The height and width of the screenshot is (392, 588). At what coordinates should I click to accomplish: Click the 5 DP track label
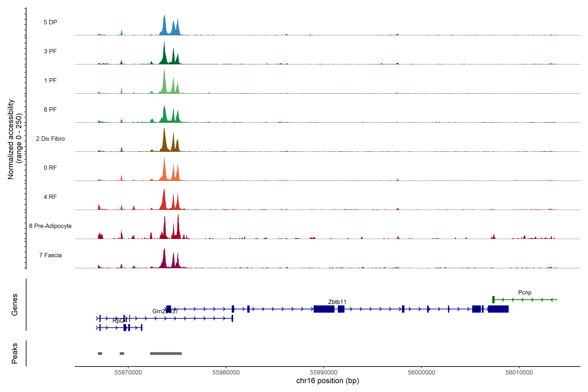click(x=50, y=22)
